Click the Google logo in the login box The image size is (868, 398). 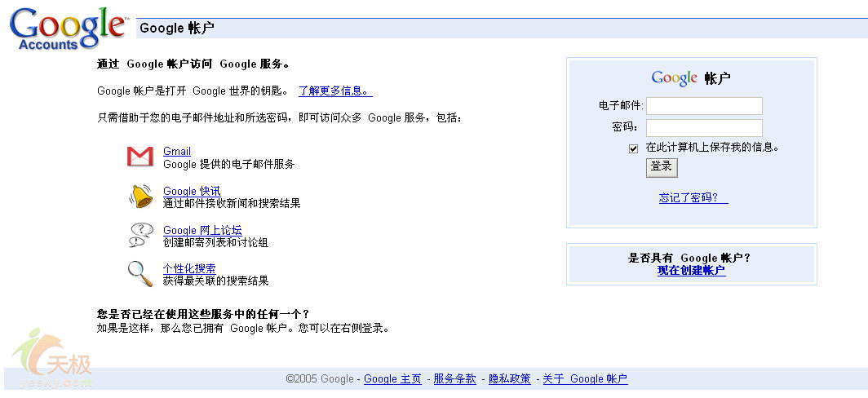tap(674, 78)
